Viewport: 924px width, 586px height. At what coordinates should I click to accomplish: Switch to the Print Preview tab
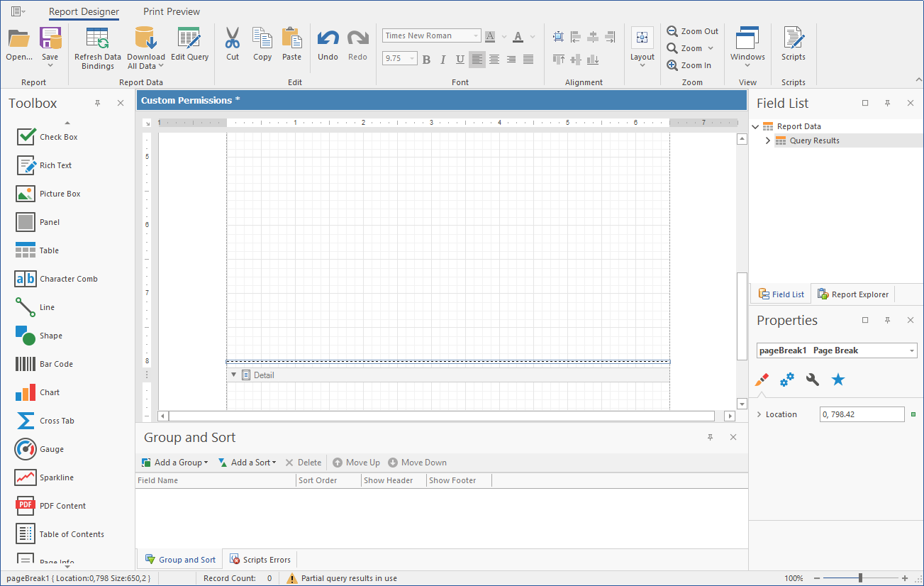pyautogui.click(x=172, y=11)
